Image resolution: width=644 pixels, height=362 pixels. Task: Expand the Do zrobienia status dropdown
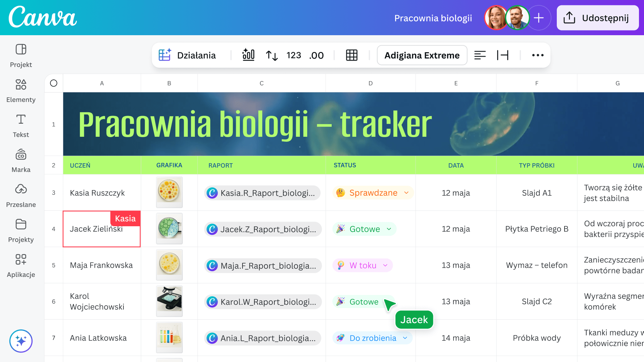click(405, 338)
